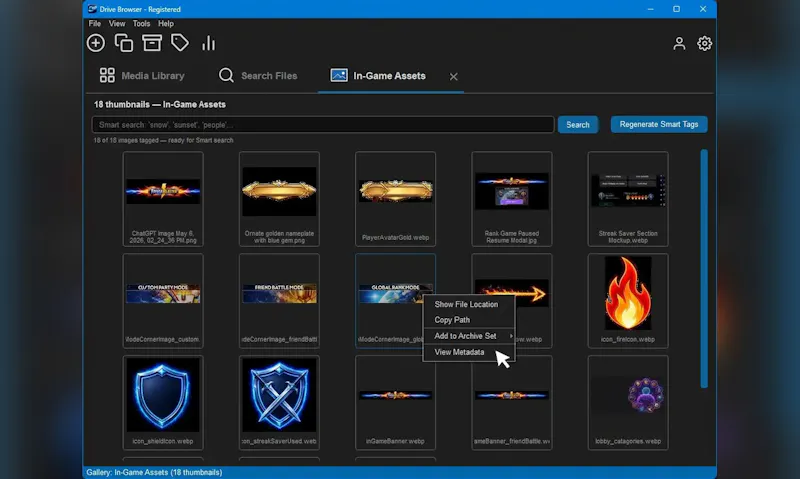Open the settings gear icon
This screenshot has width=800, height=479.
pyautogui.click(x=705, y=43)
